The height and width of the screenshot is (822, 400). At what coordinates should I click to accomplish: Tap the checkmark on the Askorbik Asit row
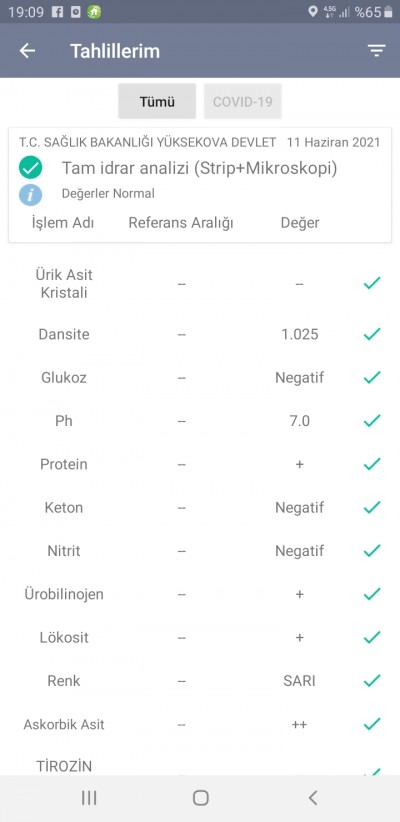click(372, 724)
